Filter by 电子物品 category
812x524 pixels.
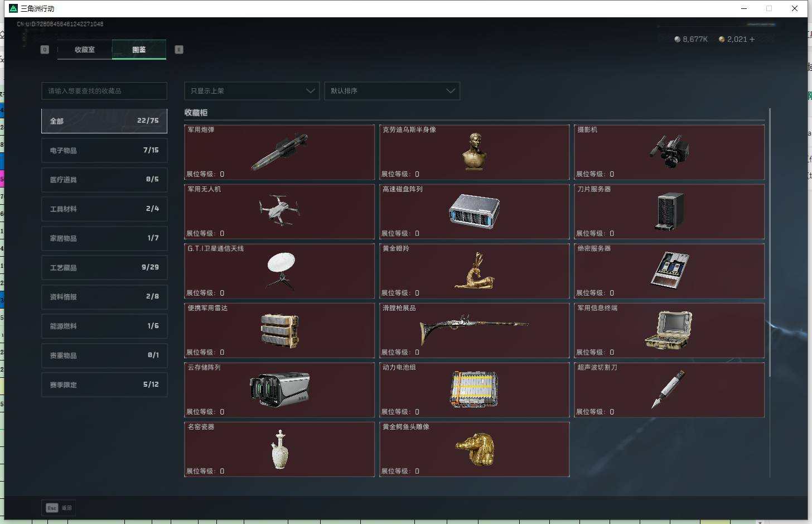[x=104, y=150]
